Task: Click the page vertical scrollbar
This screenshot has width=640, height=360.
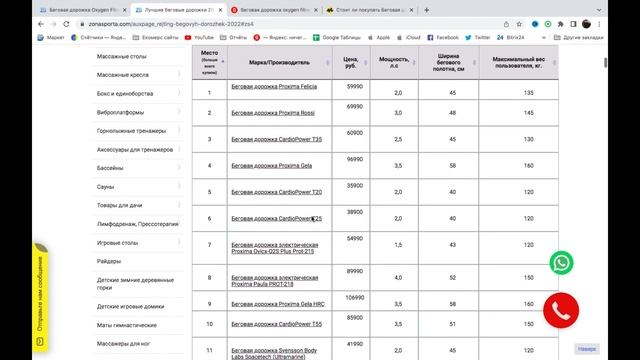Action: [x=605, y=63]
